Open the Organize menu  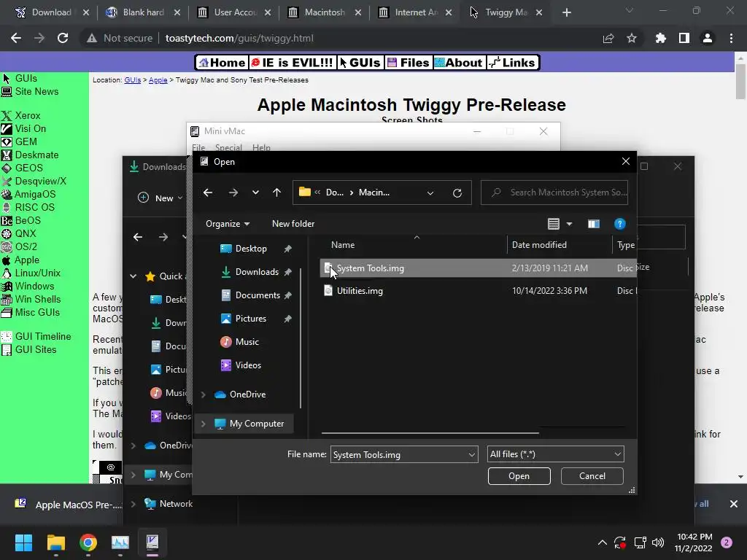[228, 224]
